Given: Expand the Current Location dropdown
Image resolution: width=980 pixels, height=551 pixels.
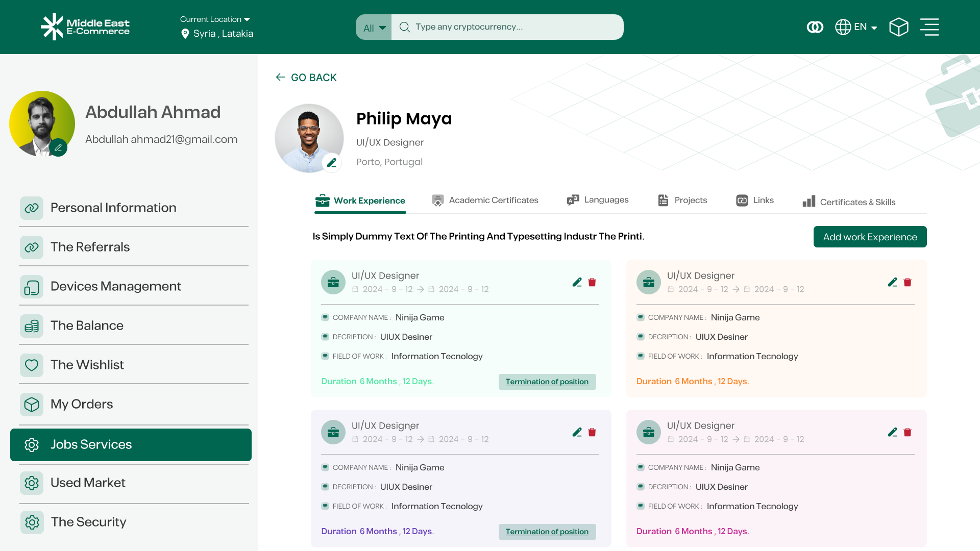Looking at the screenshot, I should [215, 19].
